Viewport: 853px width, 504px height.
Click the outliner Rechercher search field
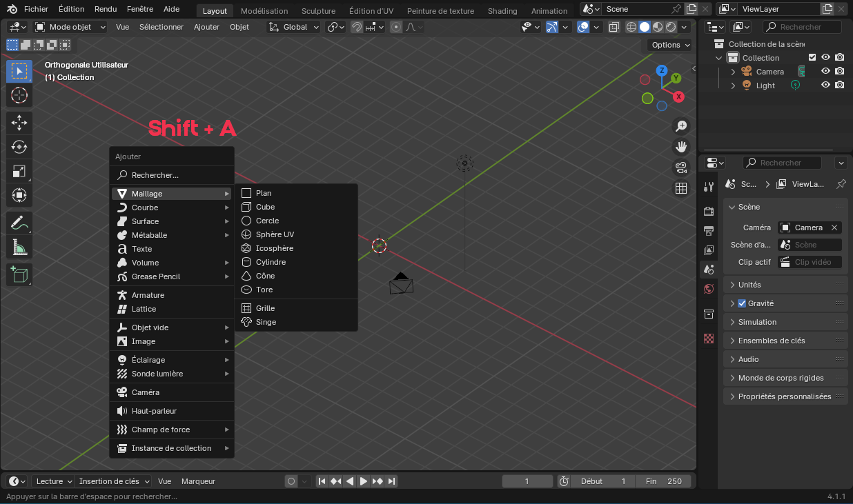point(802,26)
